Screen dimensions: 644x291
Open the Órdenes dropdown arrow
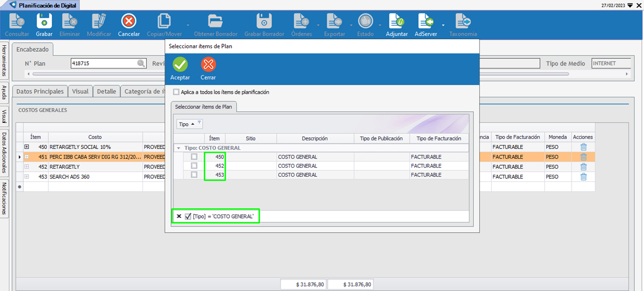coord(318,24)
